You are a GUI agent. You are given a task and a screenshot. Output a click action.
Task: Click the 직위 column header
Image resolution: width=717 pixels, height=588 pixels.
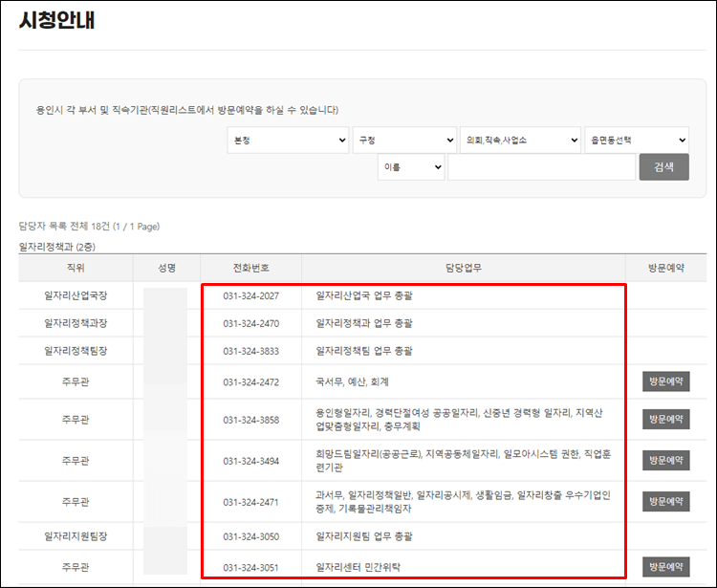[x=76, y=268]
